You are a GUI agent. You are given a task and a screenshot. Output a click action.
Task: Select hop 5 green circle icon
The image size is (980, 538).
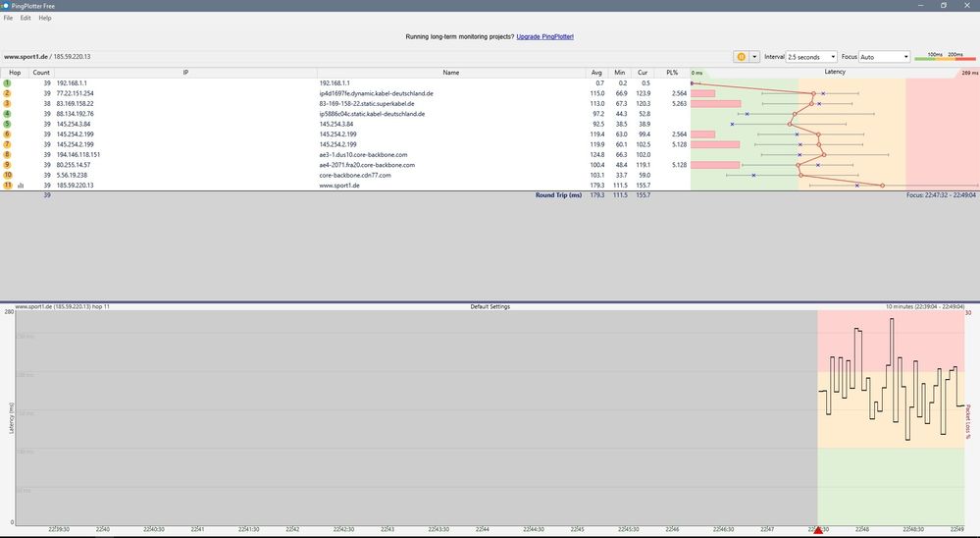pos(8,124)
